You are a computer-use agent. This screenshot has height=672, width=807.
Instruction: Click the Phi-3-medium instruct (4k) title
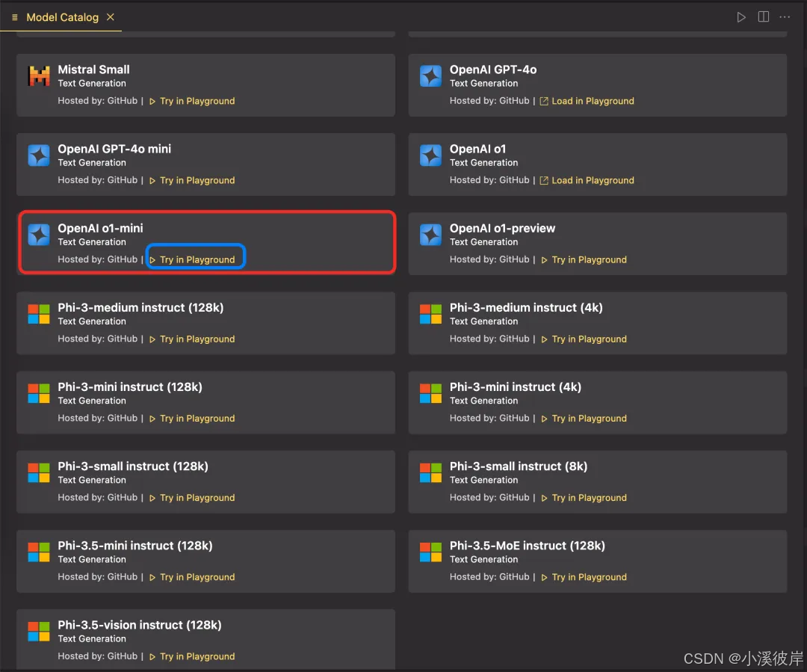pos(526,307)
